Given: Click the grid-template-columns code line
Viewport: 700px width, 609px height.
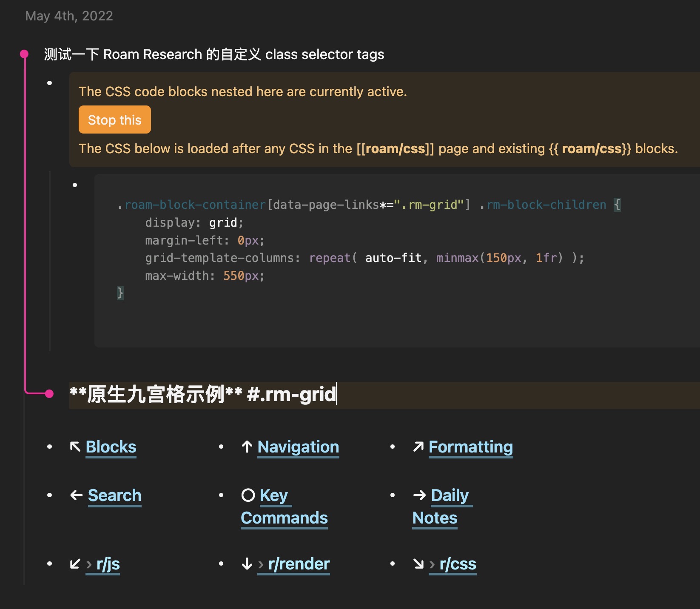Looking at the screenshot, I should (x=365, y=258).
